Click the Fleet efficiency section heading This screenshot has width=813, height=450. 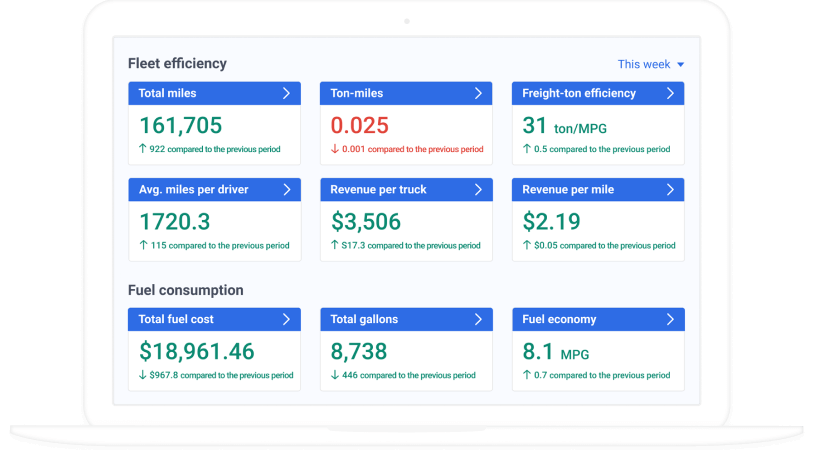coord(177,63)
